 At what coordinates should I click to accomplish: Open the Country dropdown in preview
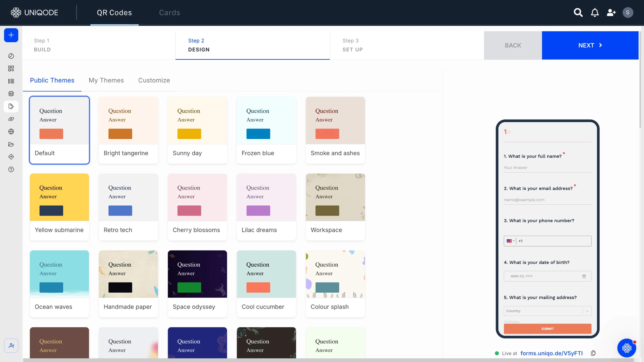(x=548, y=311)
